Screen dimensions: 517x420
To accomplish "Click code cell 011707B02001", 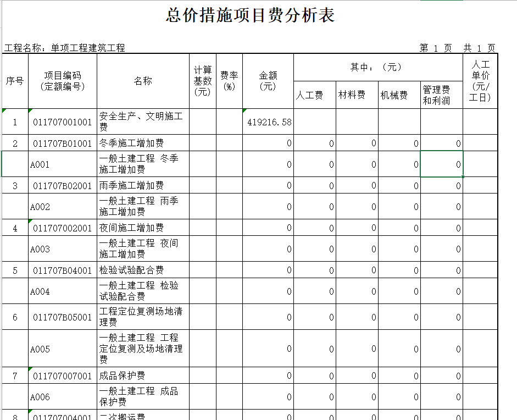I will point(63,185).
